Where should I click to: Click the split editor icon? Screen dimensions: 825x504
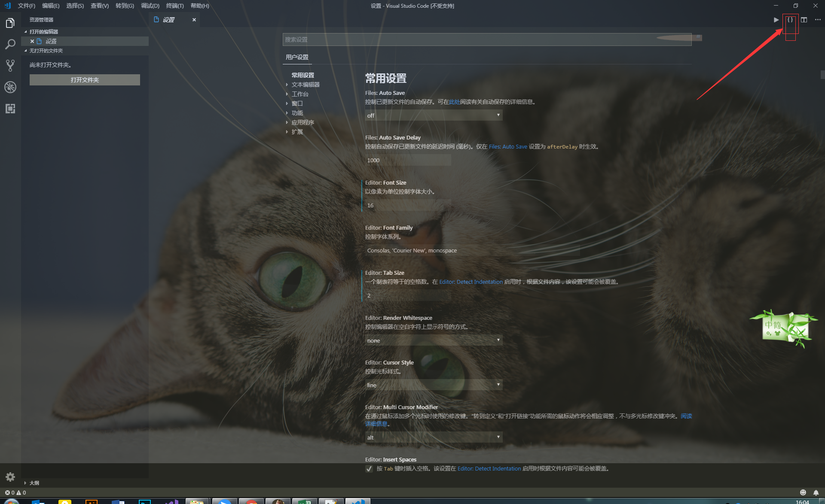(804, 20)
